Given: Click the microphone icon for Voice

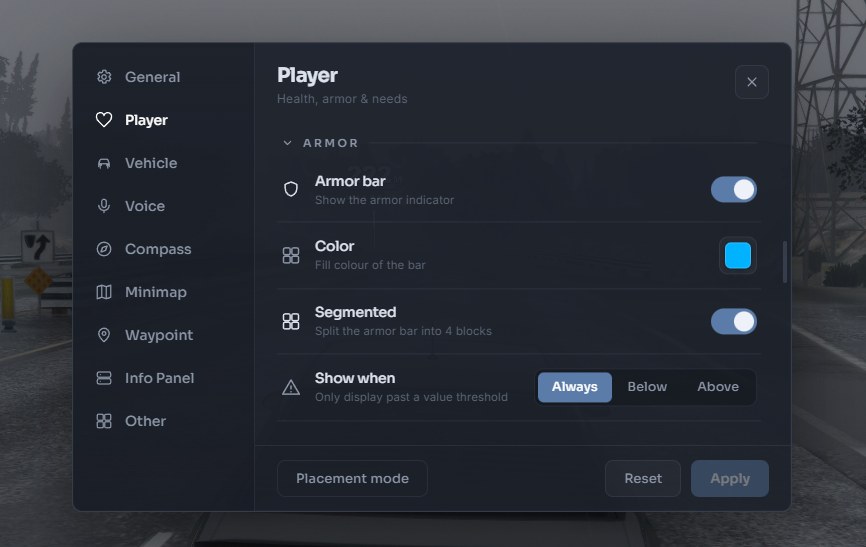Looking at the screenshot, I should point(104,206).
